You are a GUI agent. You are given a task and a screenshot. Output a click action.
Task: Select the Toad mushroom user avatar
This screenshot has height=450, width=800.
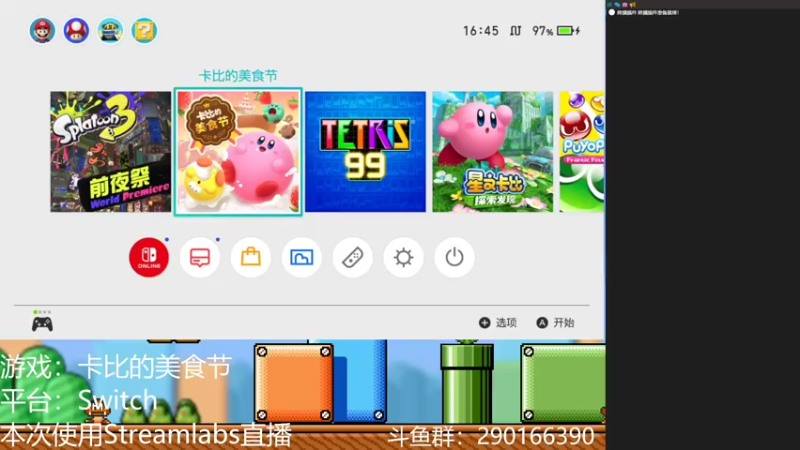76,31
